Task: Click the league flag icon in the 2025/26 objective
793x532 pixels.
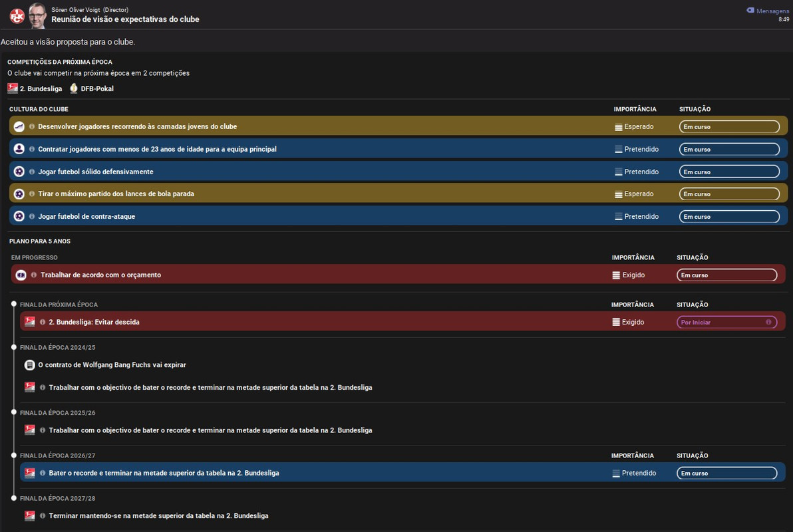Action: click(x=30, y=430)
